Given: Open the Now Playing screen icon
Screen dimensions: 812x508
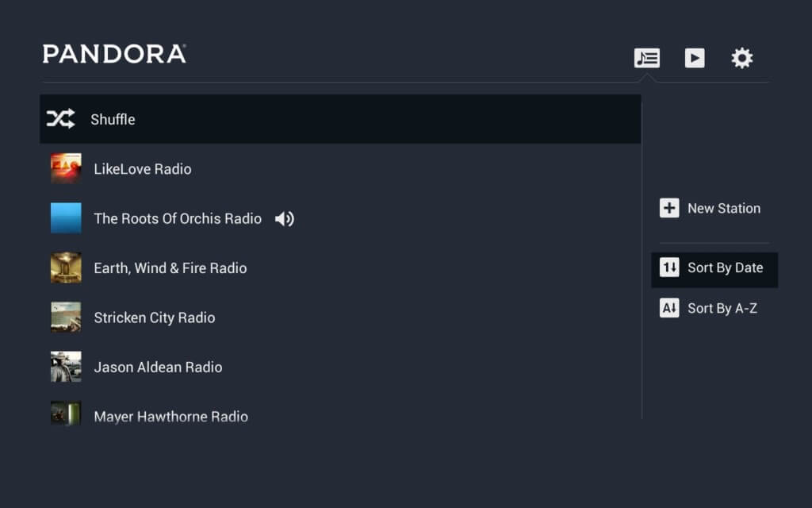Looking at the screenshot, I should tap(695, 57).
